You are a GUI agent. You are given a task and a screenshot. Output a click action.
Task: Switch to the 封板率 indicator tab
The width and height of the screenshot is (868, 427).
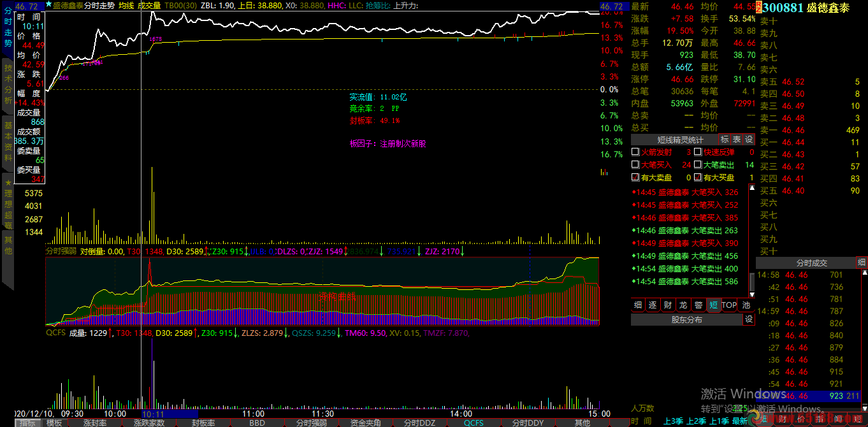click(x=203, y=423)
